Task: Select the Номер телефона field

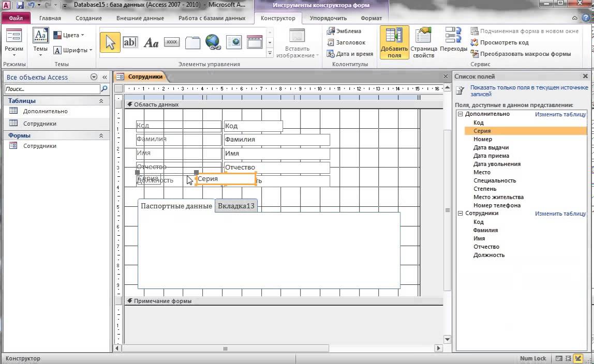Action: 497,205
